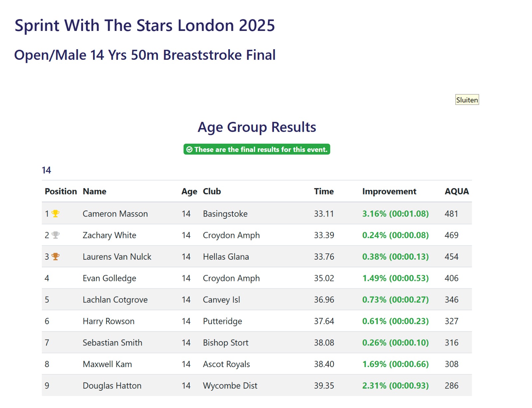Click the Age Group Results heading
The width and height of the screenshot is (532, 408).
[257, 127]
